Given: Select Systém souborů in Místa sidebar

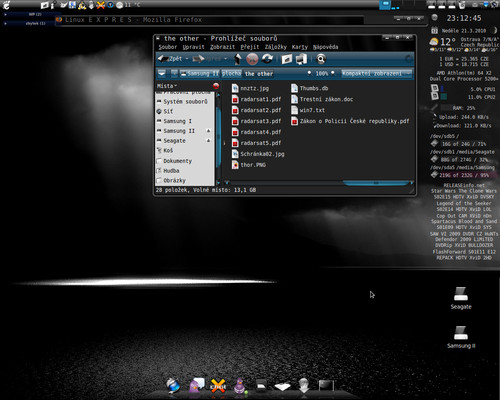Looking at the screenshot, I should click(x=185, y=101).
